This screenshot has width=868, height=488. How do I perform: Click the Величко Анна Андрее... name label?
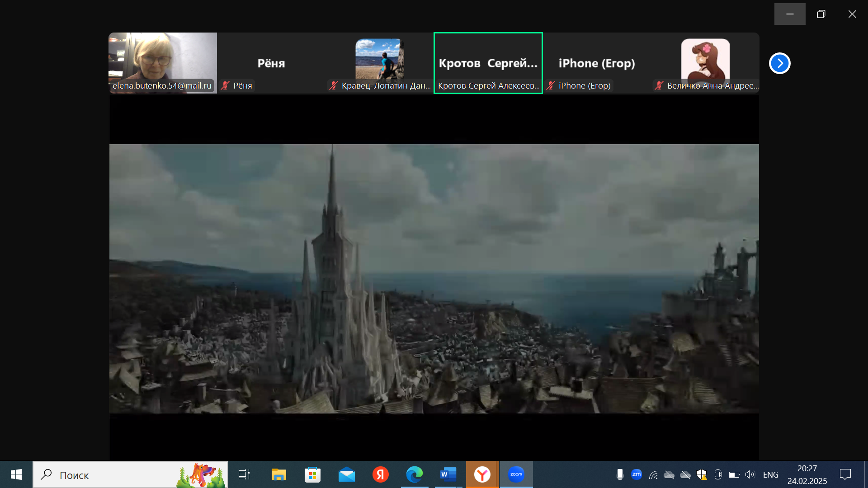(x=713, y=85)
